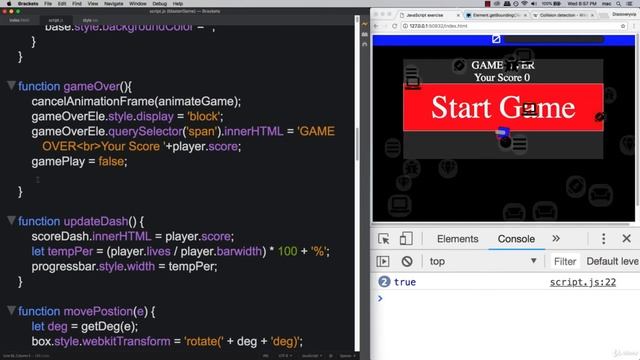The height and width of the screenshot is (360, 640).
Task: Click the blue player box below Start Game
Action: pyautogui.click(x=502, y=132)
